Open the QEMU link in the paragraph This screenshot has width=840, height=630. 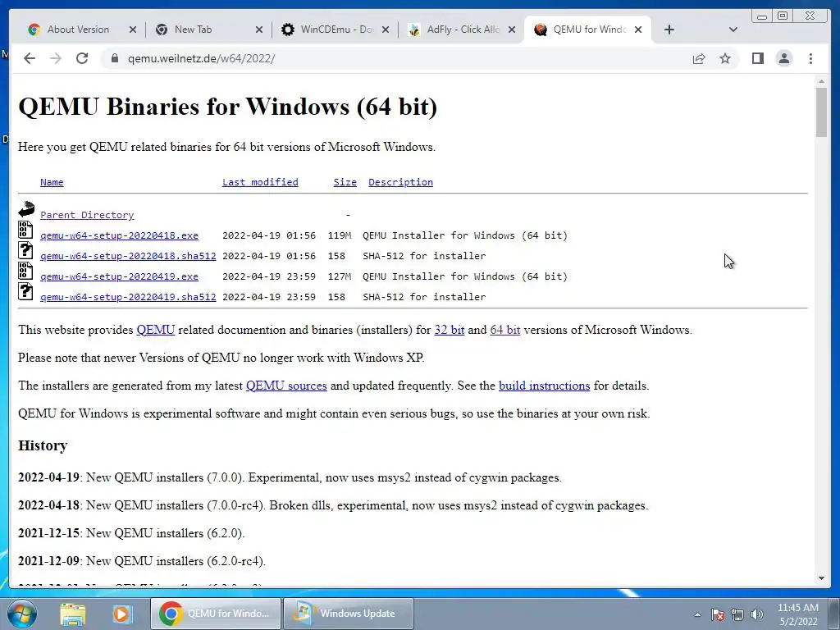pos(155,330)
